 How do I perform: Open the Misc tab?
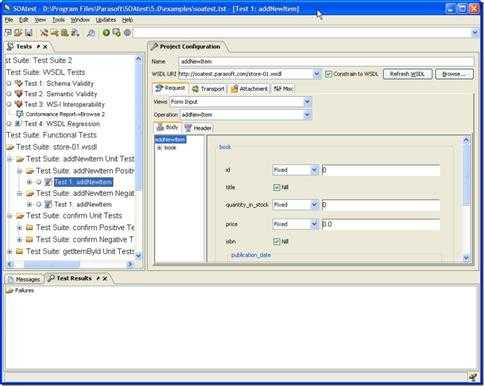point(283,89)
